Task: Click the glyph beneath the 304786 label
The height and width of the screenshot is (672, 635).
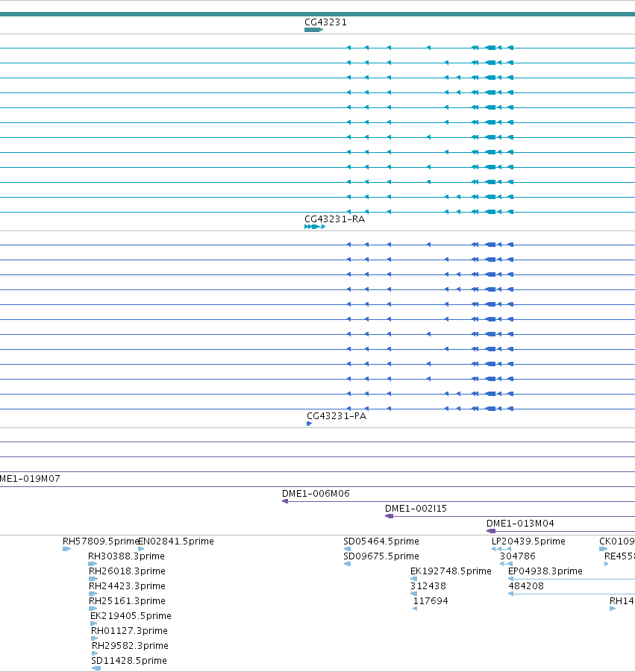Action: (507, 564)
